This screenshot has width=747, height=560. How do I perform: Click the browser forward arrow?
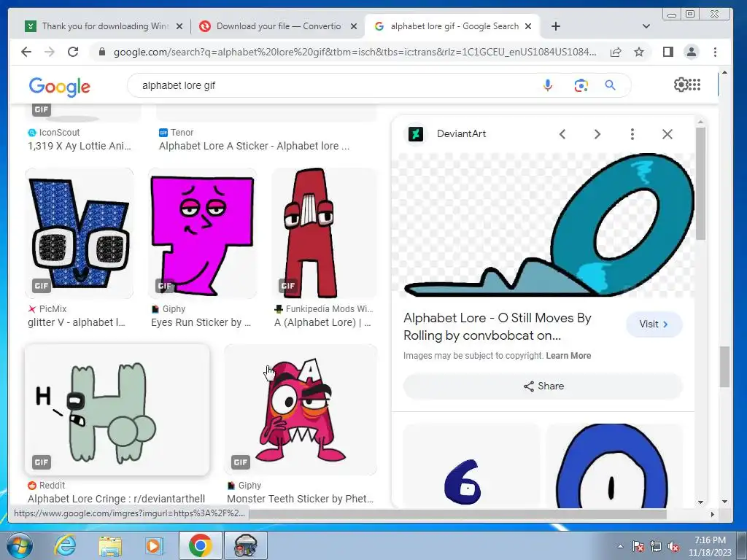click(50, 52)
